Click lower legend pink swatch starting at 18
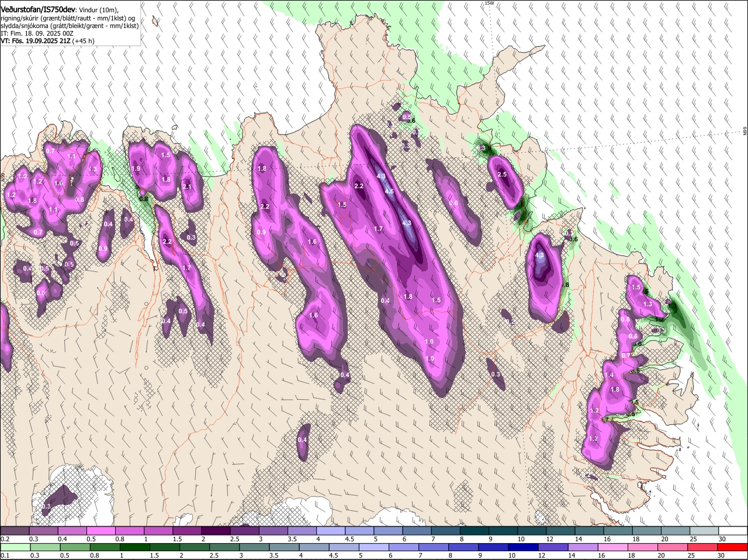The image size is (748, 560). (642, 547)
